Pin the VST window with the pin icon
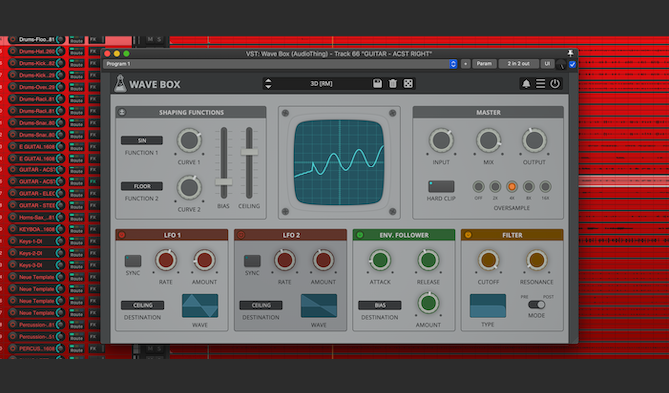The width and height of the screenshot is (669, 393). pyautogui.click(x=570, y=53)
